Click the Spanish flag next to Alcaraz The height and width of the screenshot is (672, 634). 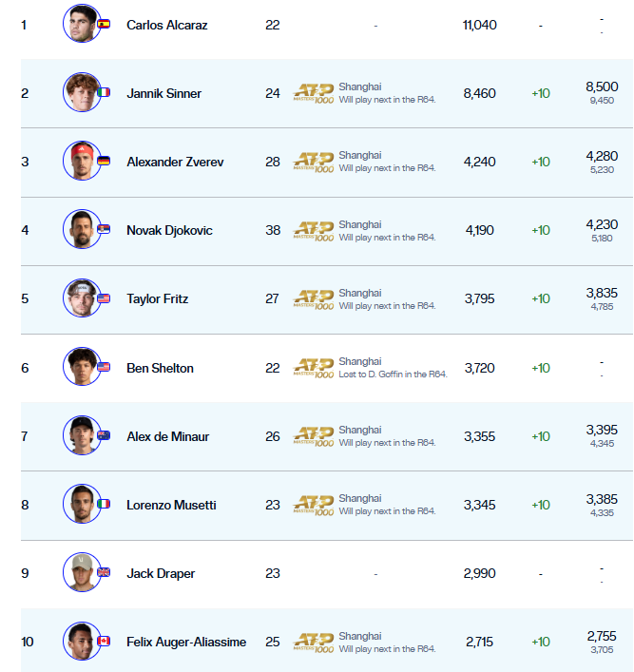[104, 25]
